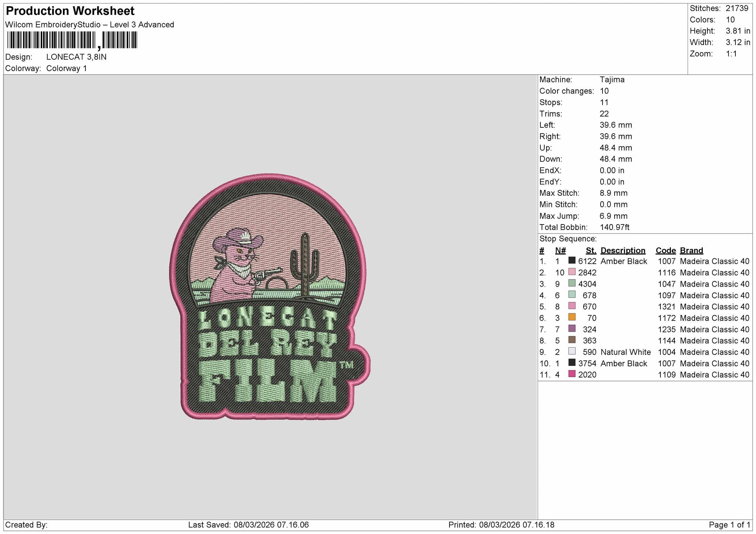The height and width of the screenshot is (534, 756).
Task: Click the Natural White swatch
Action: click(x=572, y=351)
